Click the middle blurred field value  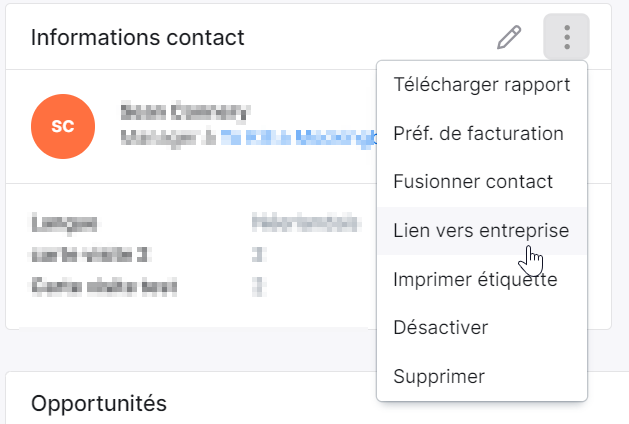[x=258, y=255]
